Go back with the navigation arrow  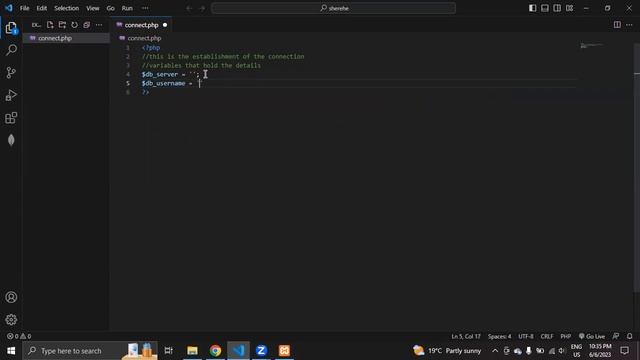coord(189,8)
